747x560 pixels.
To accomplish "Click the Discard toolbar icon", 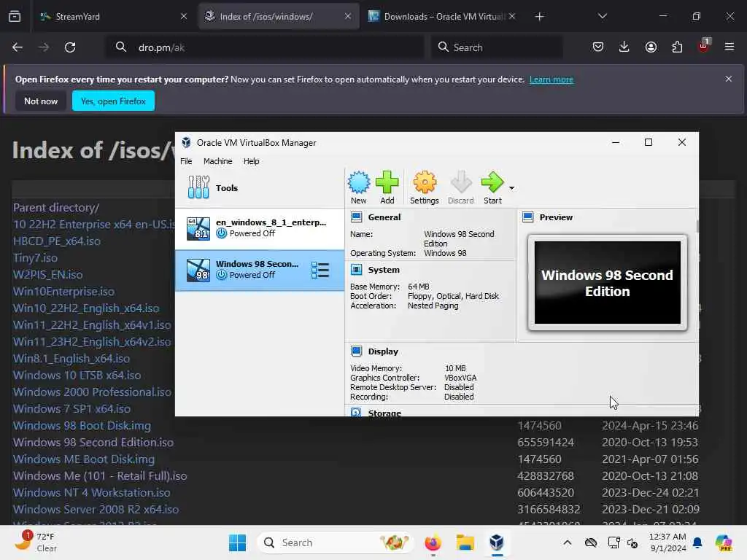I will point(461,187).
